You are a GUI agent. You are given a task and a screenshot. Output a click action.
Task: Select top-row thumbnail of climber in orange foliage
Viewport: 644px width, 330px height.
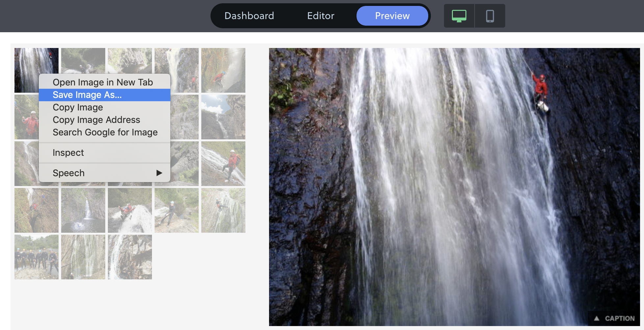pyautogui.click(x=223, y=70)
